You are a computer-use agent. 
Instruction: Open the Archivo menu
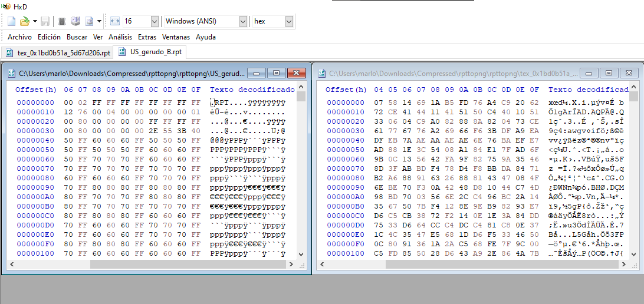pyautogui.click(x=19, y=37)
